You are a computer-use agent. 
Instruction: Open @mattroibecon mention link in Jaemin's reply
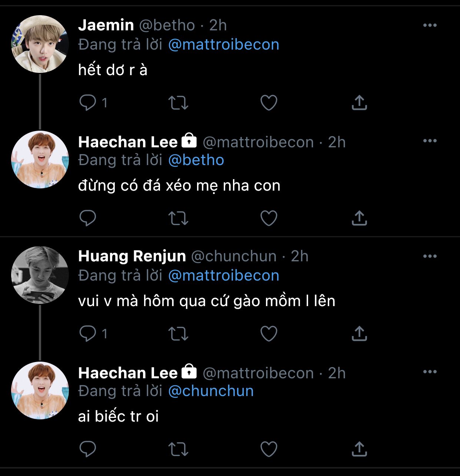point(223,45)
